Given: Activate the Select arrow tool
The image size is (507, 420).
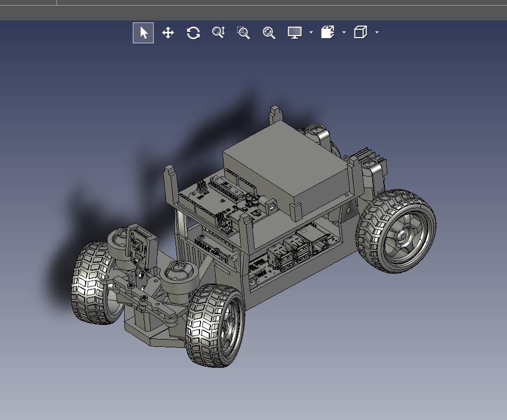Looking at the screenshot, I should pyautogui.click(x=143, y=33).
